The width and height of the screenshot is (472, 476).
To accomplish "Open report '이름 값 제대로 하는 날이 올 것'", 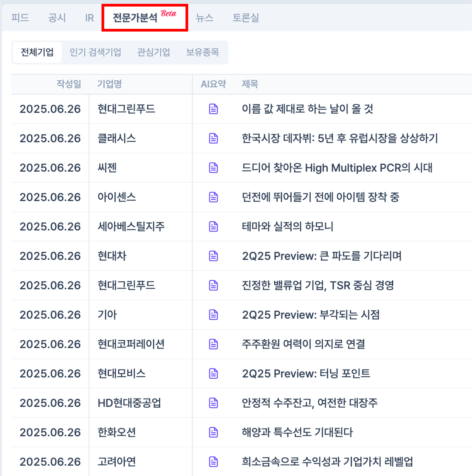I will (307, 109).
